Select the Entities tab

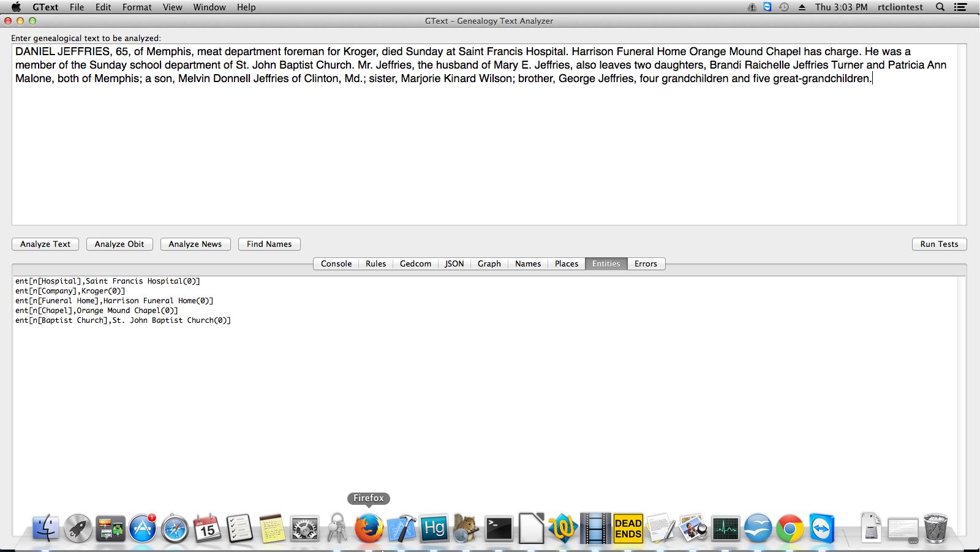606,263
